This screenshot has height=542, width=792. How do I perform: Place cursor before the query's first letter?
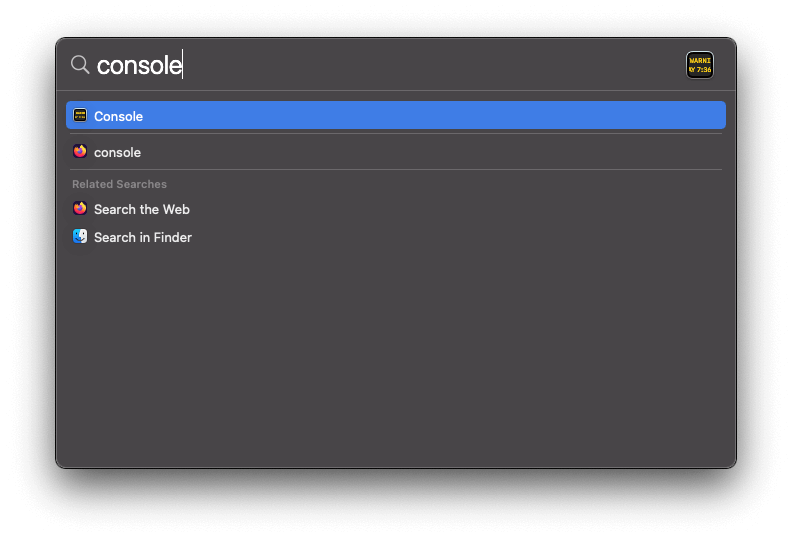point(98,65)
